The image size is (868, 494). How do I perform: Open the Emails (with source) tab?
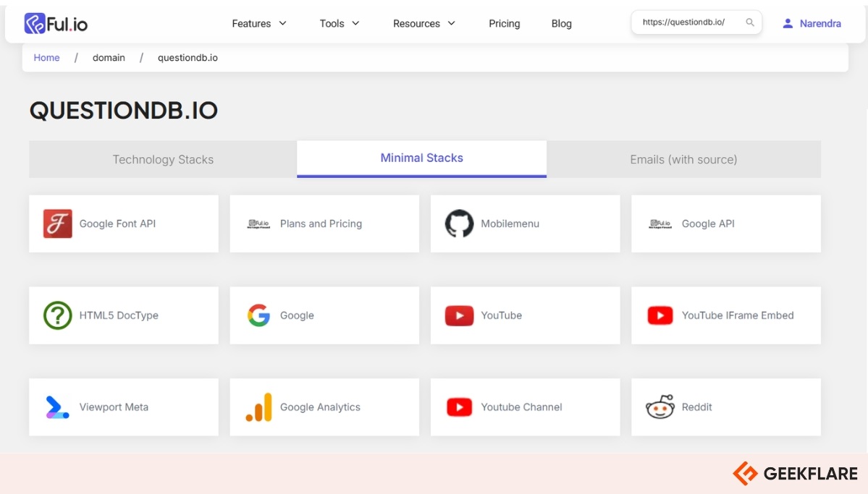(x=683, y=159)
